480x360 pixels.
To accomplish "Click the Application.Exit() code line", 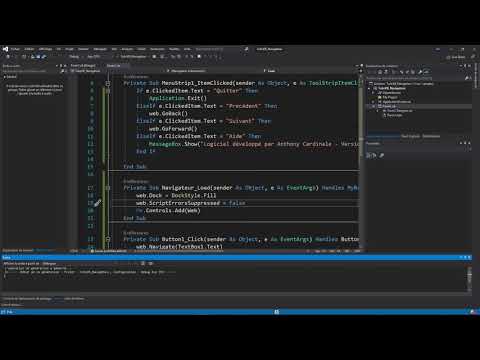I will 178,98.
